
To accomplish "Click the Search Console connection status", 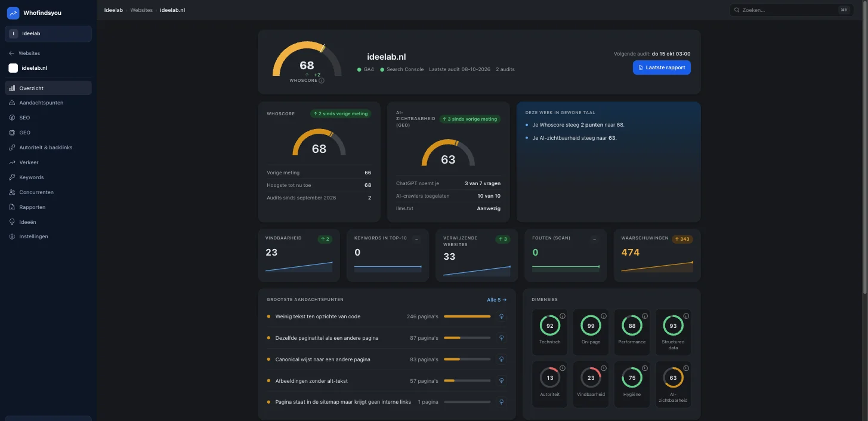I will coord(402,69).
